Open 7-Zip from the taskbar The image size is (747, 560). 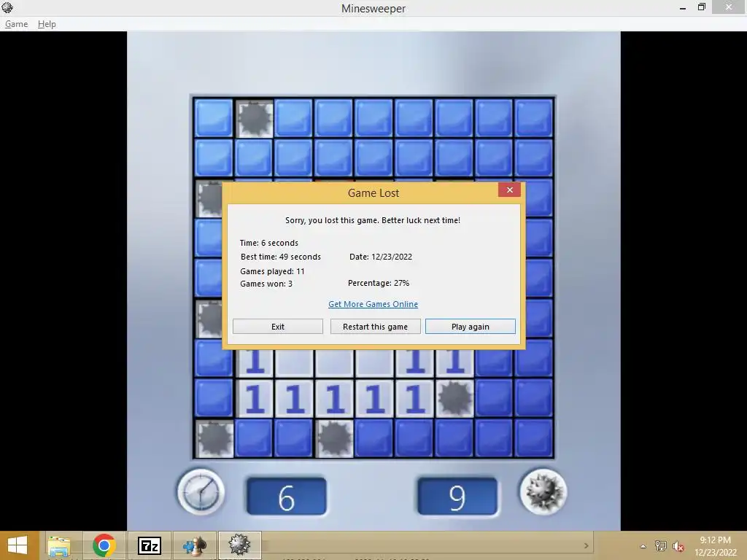[x=149, y=545]
